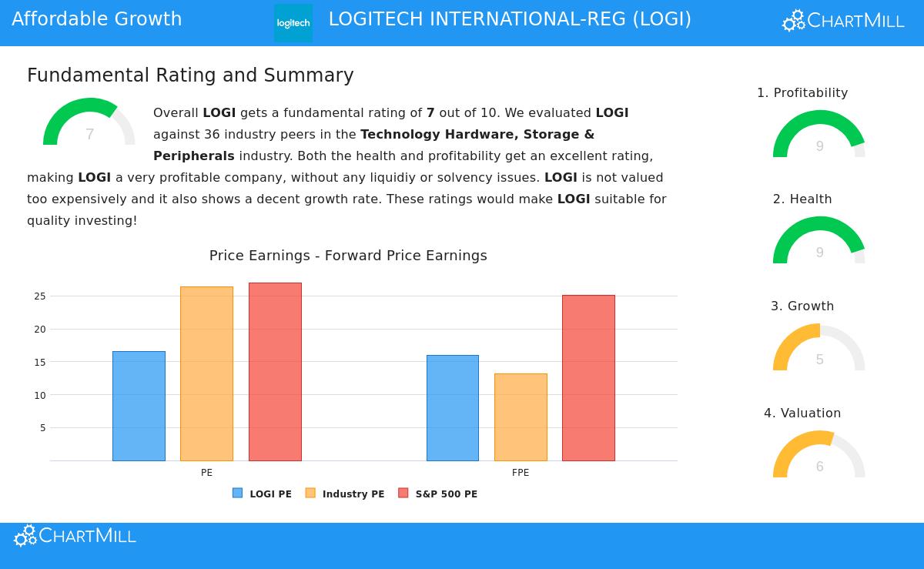Click the ChartMill logo in the footer
924x569 pixels.
[74, 535]
